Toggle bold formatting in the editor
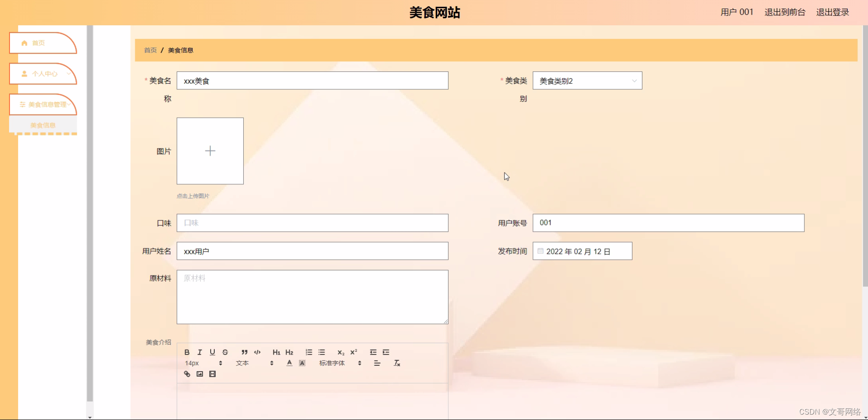868x420 pixels. tap(187, 352)
